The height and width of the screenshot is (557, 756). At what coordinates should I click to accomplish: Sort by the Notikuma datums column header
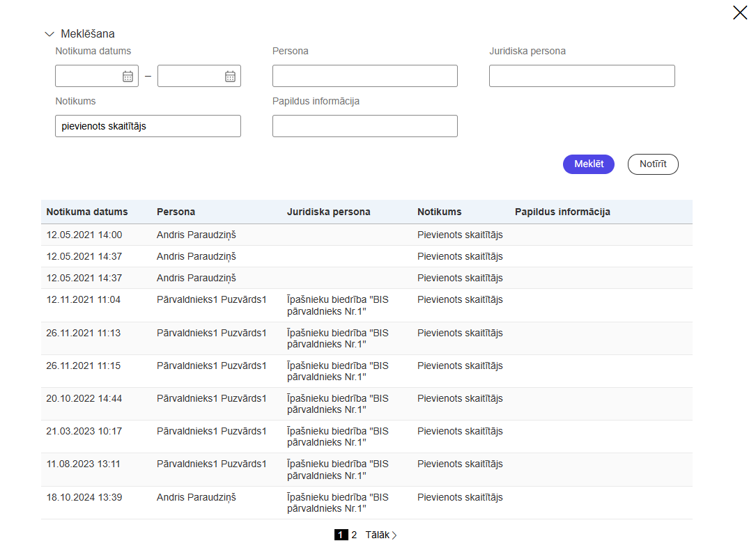(87, 212)
